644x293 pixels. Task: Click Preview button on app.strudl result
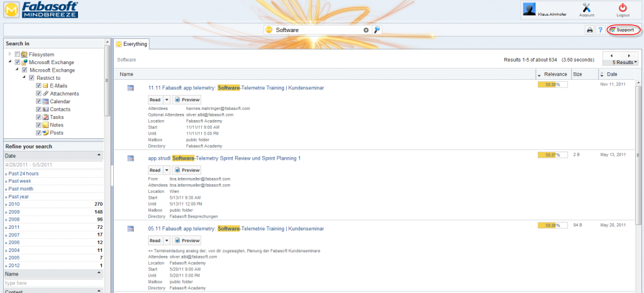click(x=186, y=170)
